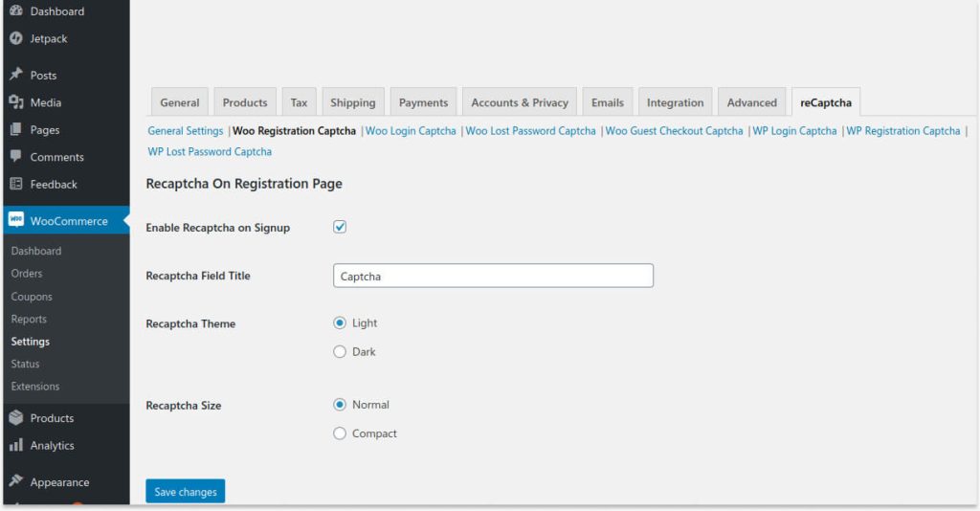Screen dimensions: 980x511
Task: Open Status in WooCommerce submenu
Action: click(25, 364)
